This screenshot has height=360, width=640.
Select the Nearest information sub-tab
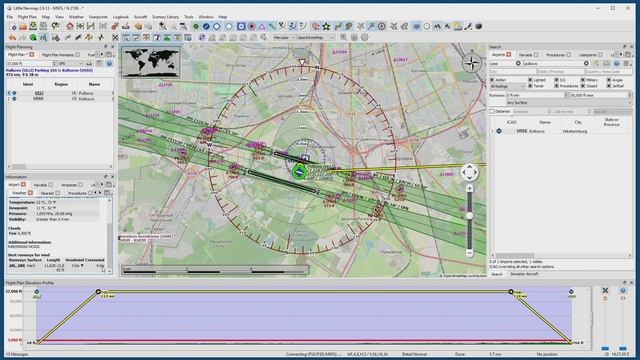tap(50, 193)
